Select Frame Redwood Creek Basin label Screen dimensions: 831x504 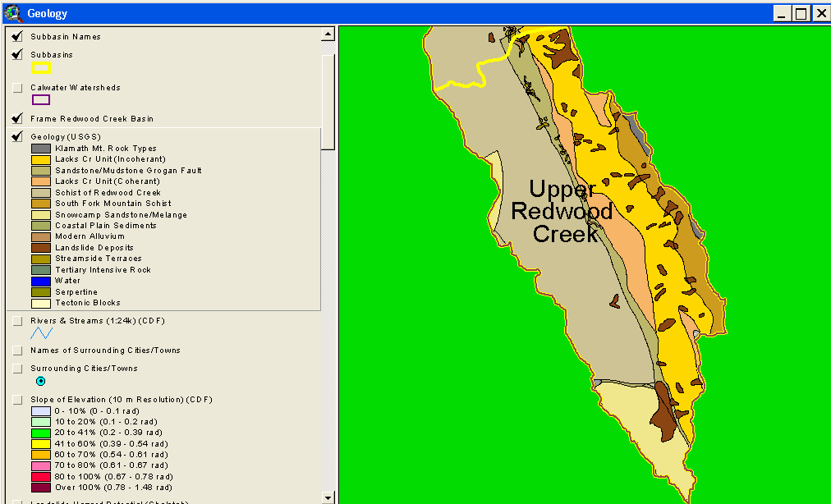[92, 119]
